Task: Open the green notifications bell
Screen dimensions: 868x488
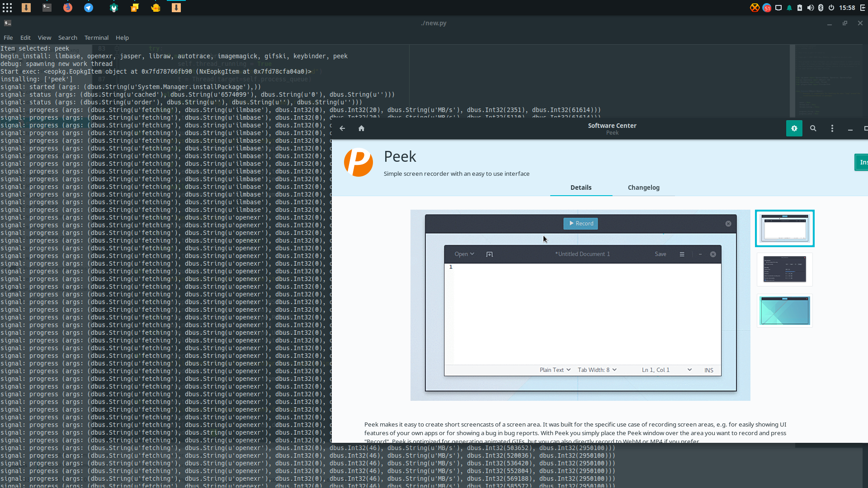Action: tap(789, 8)
